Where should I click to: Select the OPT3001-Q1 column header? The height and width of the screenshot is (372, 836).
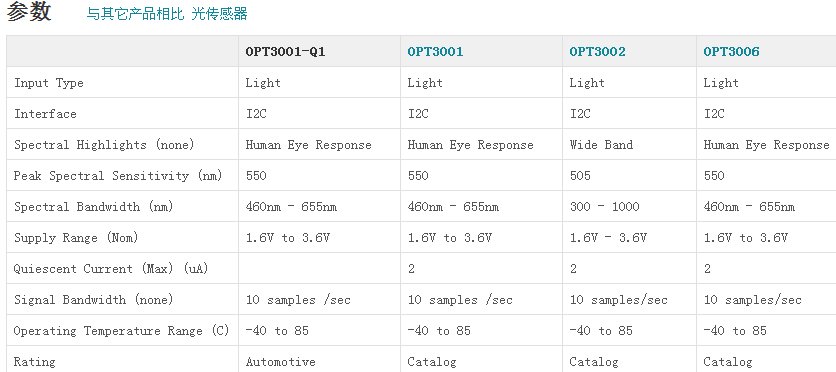click(x=285, y=52)
